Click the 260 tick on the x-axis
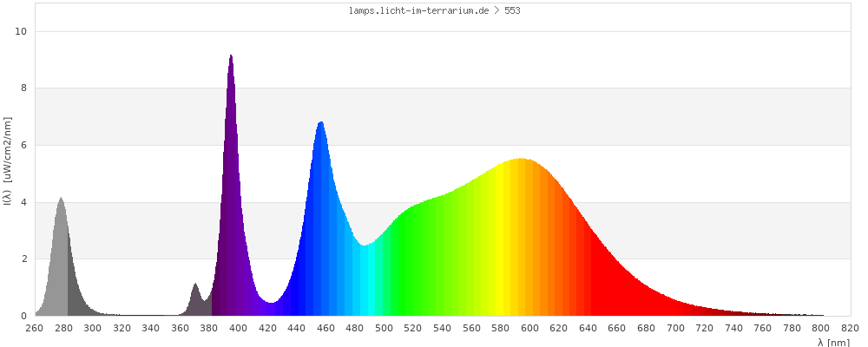The image size is (868, 347). pyautogui.click(x=35, y=328)
